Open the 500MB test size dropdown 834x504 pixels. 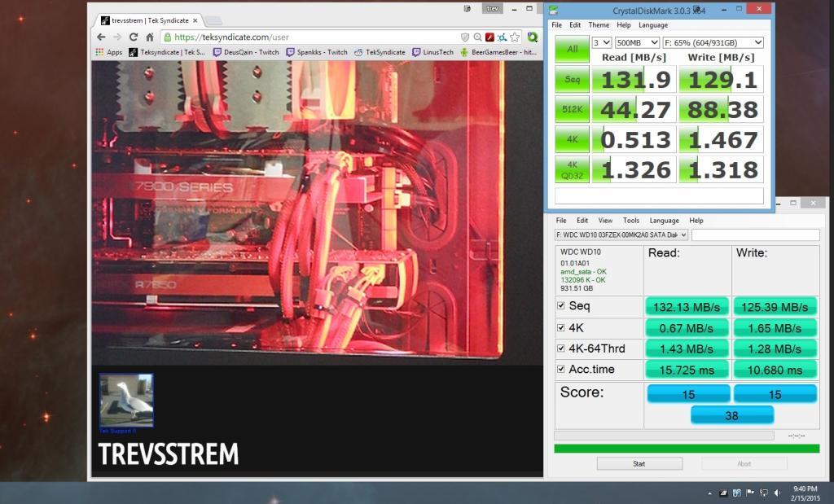637,42
